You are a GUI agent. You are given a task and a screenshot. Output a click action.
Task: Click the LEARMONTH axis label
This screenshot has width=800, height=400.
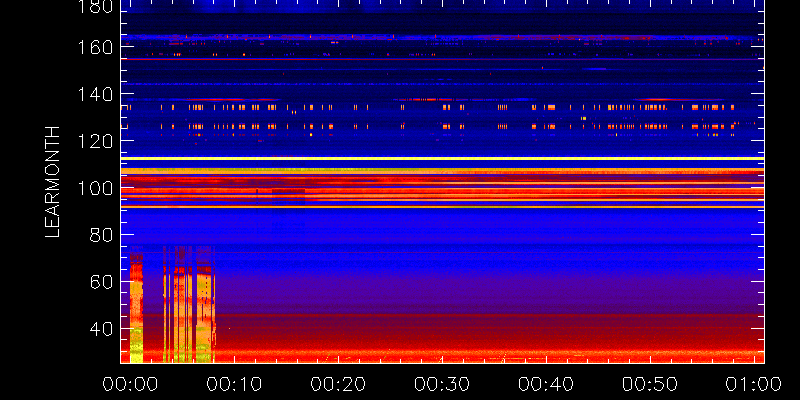53,182
